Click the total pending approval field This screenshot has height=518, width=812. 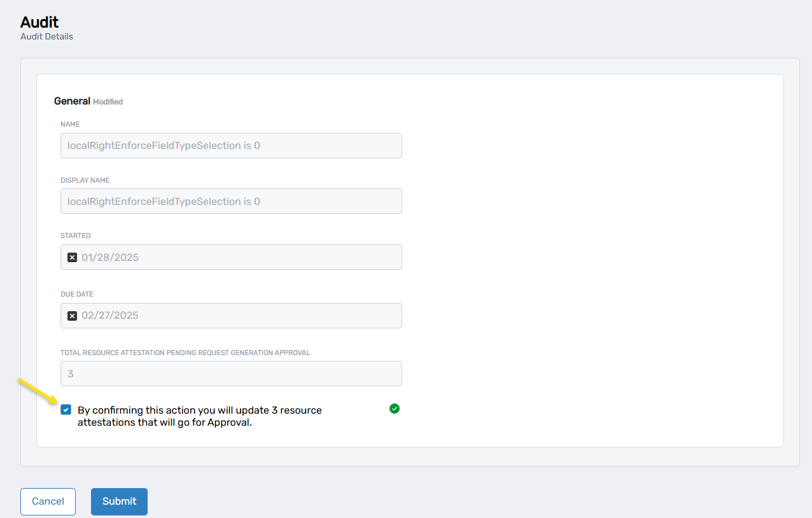tap(231, 374)
